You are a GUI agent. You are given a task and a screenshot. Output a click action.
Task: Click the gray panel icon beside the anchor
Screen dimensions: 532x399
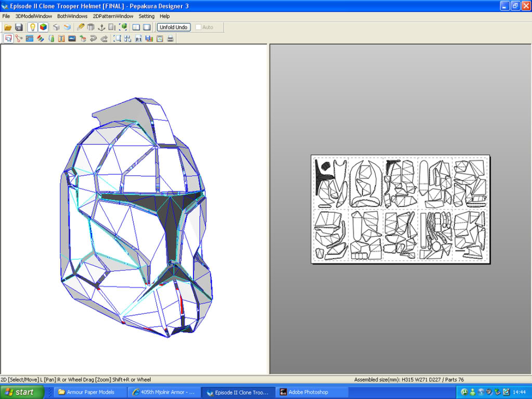[x=112, y=27]
